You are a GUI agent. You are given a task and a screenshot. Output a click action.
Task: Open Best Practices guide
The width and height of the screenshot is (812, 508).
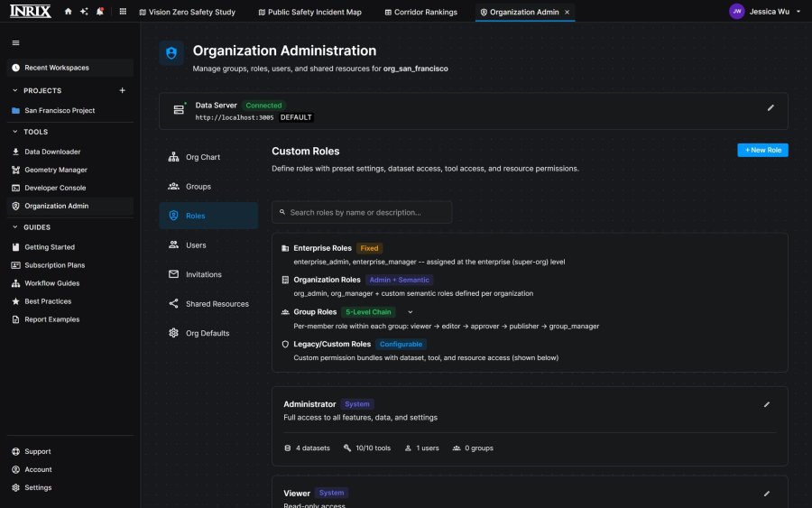tap(69, 301)
